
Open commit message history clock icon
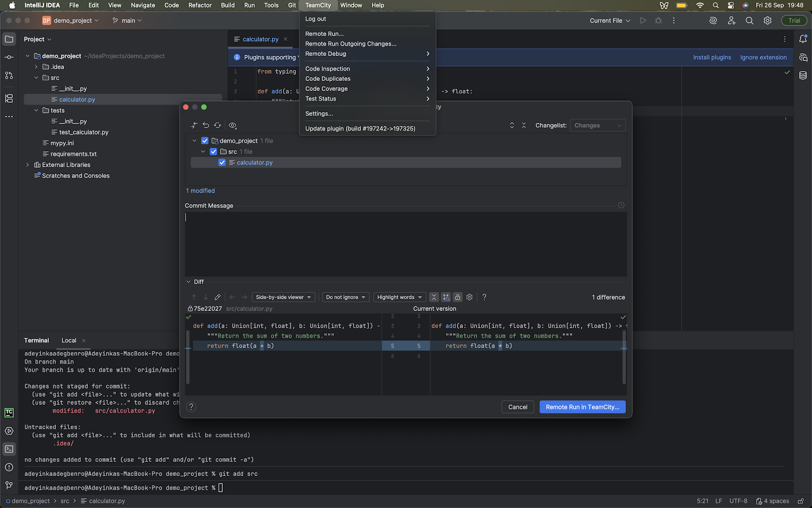621,205
